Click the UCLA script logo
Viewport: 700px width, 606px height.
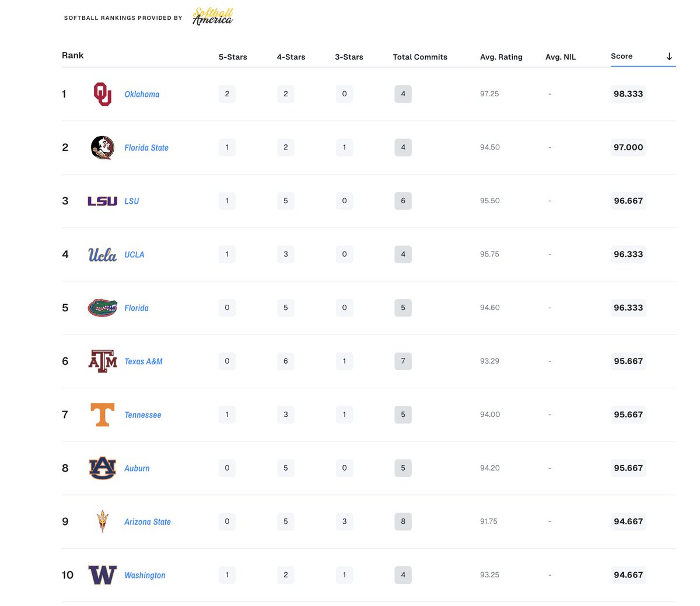pyautogui.click(x=103, y=255)
